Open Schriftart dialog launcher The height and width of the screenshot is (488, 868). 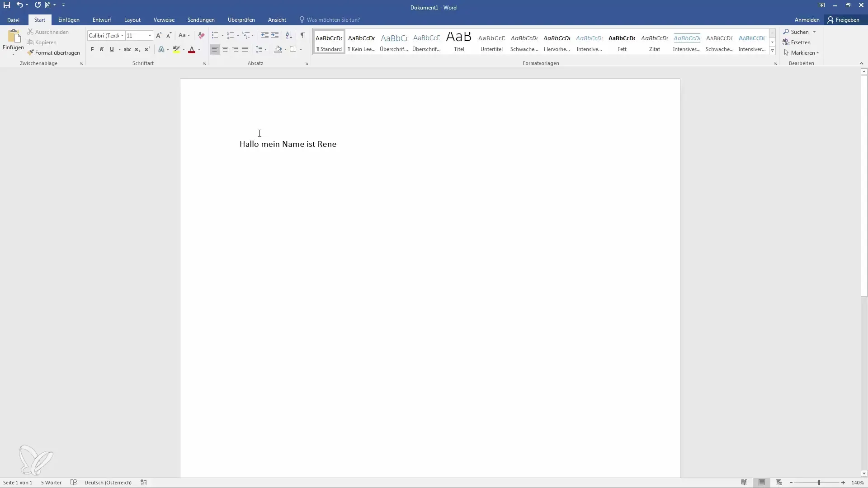pos(204,64)
